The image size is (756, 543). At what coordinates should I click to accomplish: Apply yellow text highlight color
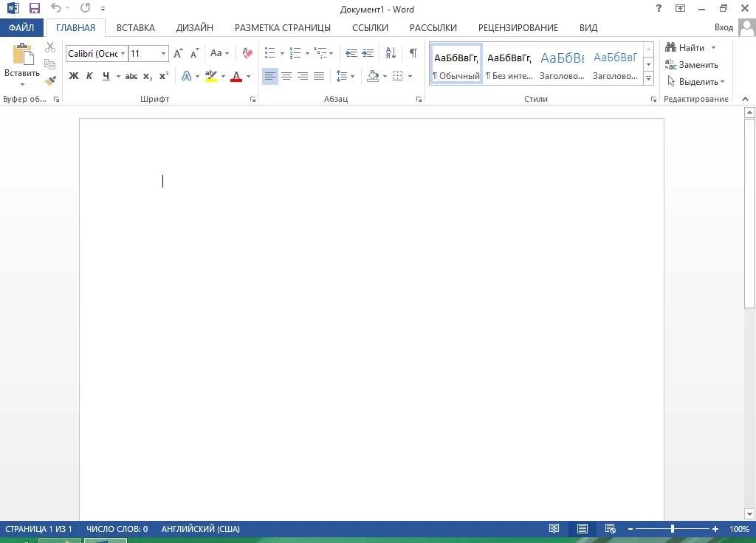tap(211, 76)
